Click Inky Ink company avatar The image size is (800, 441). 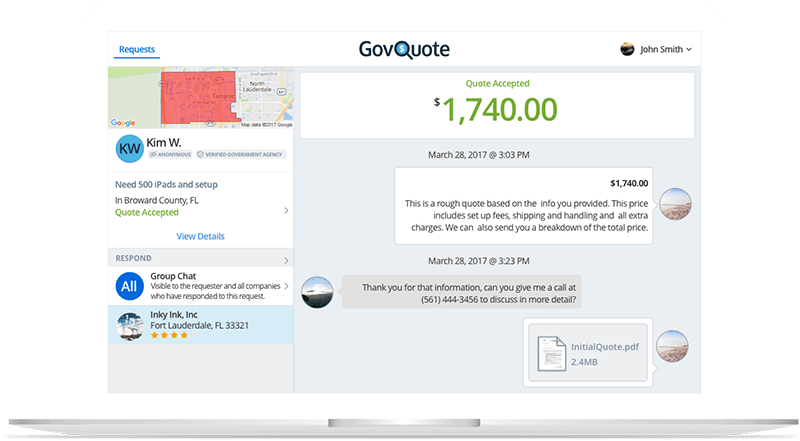(x=130, y=327)
